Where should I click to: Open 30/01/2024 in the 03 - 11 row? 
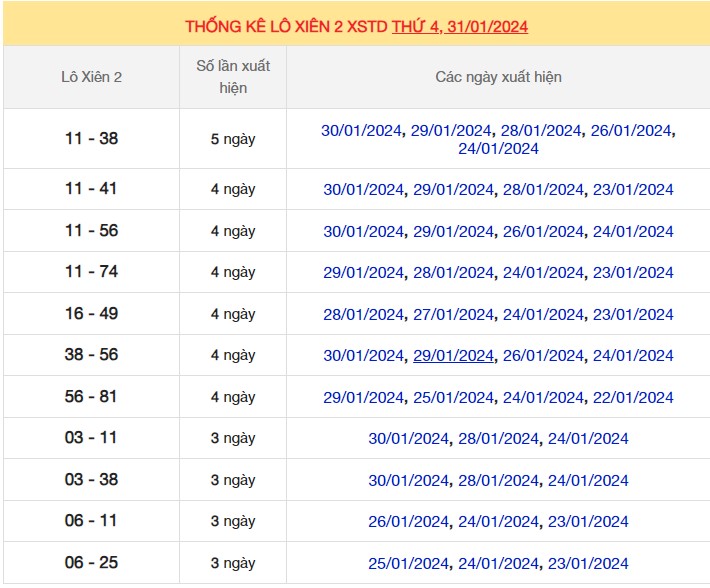click(x=408, y=439)
